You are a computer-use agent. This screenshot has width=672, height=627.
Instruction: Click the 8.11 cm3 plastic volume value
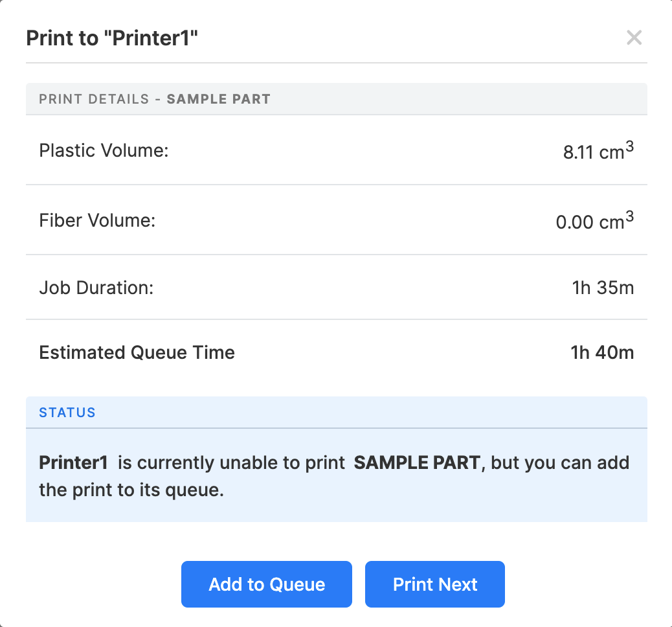597,150
